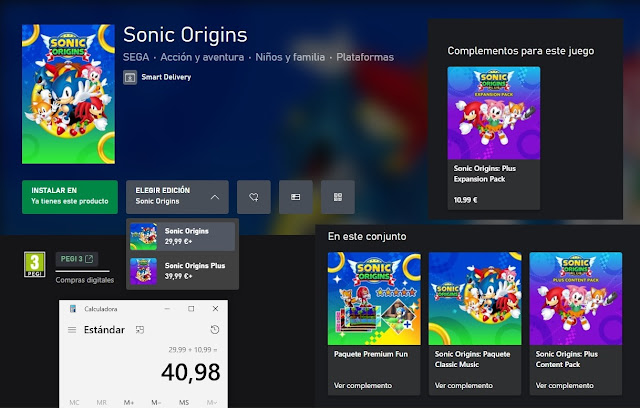Click the Smart Delivery icon
The height and width of the screenshot is (408, 640).
(x=130, y=77)
